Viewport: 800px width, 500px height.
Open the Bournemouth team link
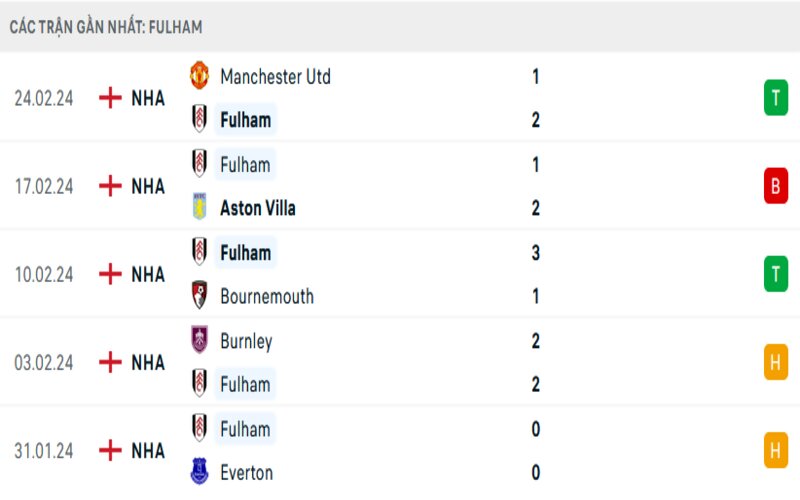point(266,296)
